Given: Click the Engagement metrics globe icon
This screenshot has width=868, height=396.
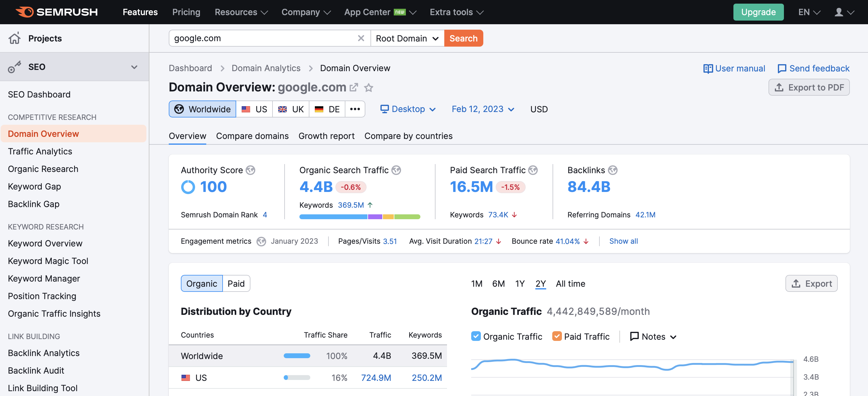Looking at the screenshot, I should pos(261,242).
